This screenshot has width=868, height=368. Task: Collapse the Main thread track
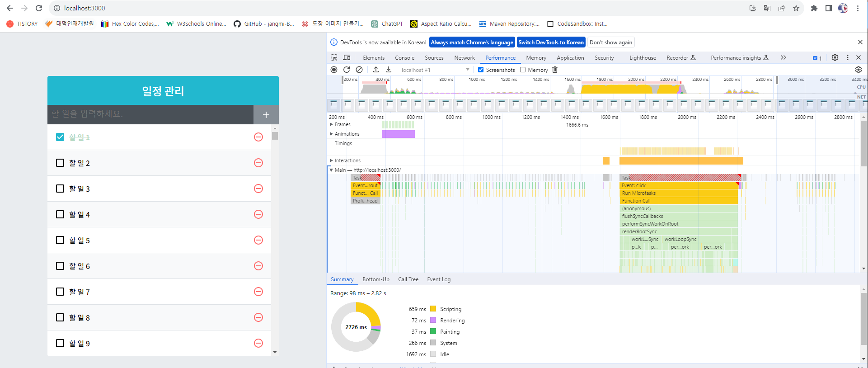[331, 170]
